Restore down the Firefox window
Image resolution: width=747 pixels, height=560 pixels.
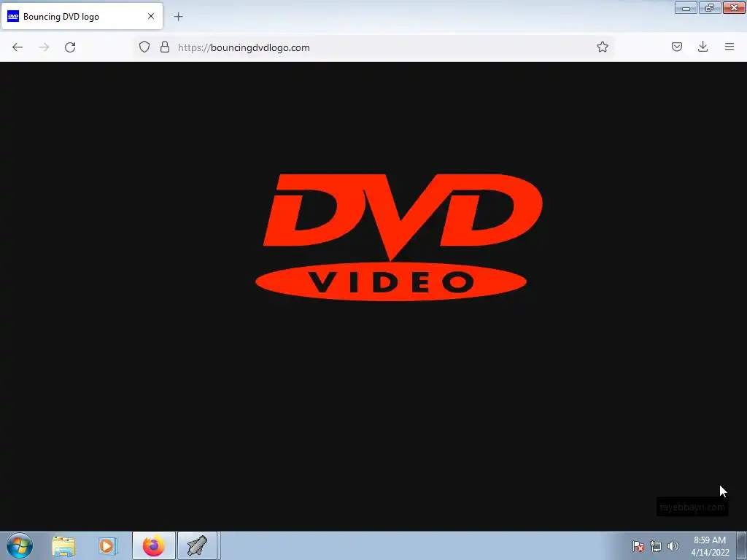710,7
